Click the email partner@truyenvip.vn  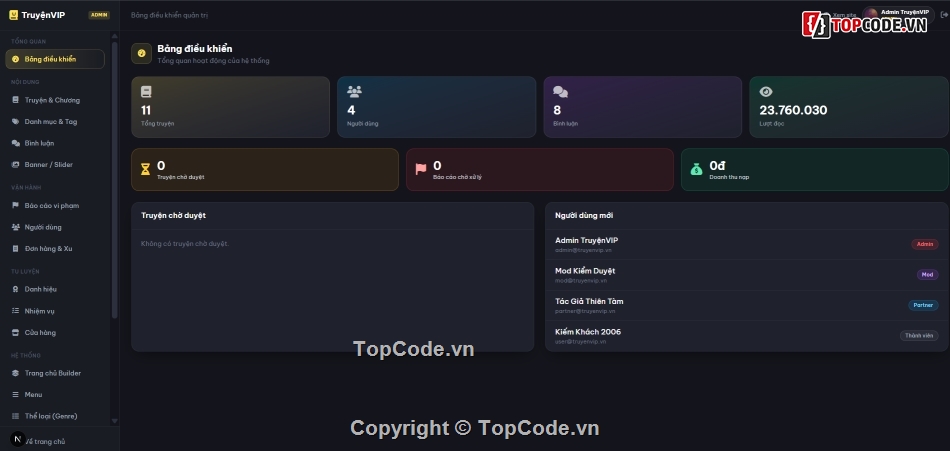pyautogui.click(x=585, y=311)
